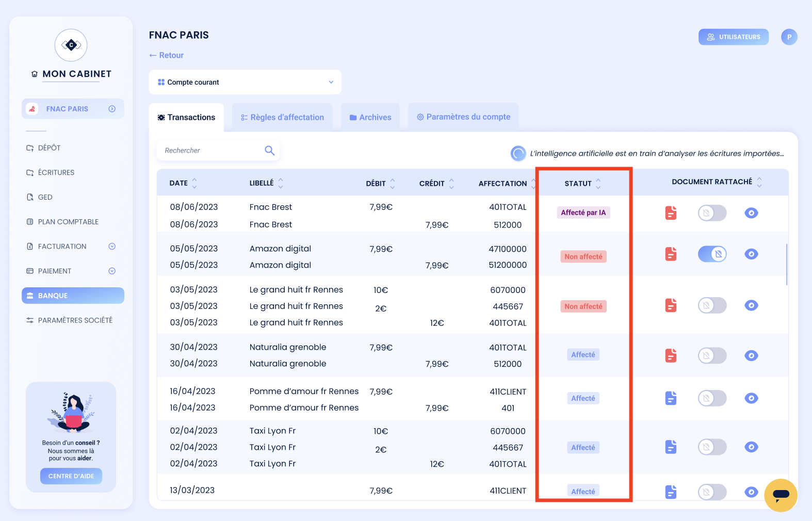
Task: Open the GED section
Action: pyautogui.click(x=39, y=198)
